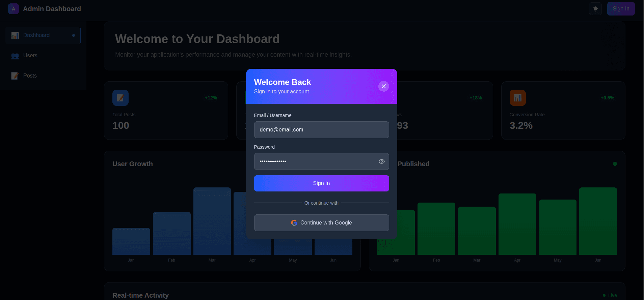The height and width of the screenshot is (300, 644).
Task: Toggle the light/dark theme button
Action: [x=595, y=9]
